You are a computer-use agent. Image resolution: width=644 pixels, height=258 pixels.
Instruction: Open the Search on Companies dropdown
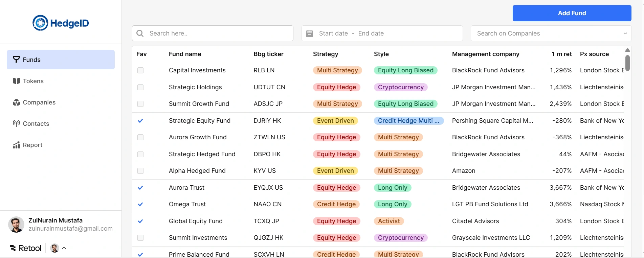(551, 33)
